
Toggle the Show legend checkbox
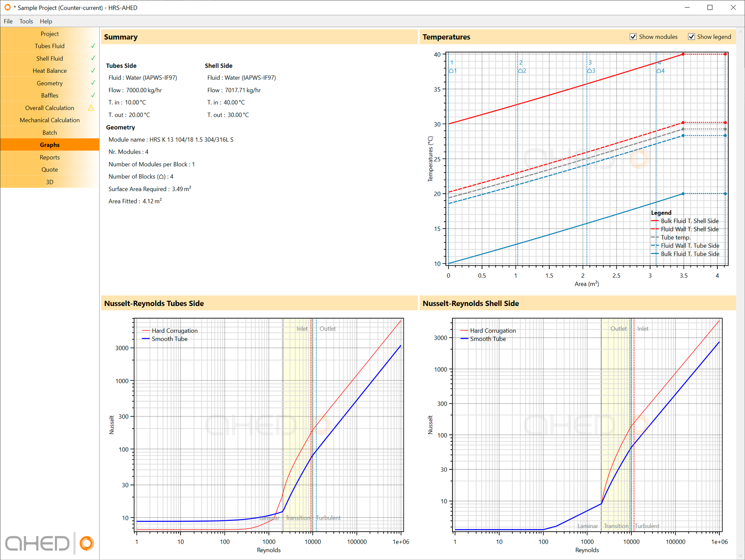pos(691,37)
